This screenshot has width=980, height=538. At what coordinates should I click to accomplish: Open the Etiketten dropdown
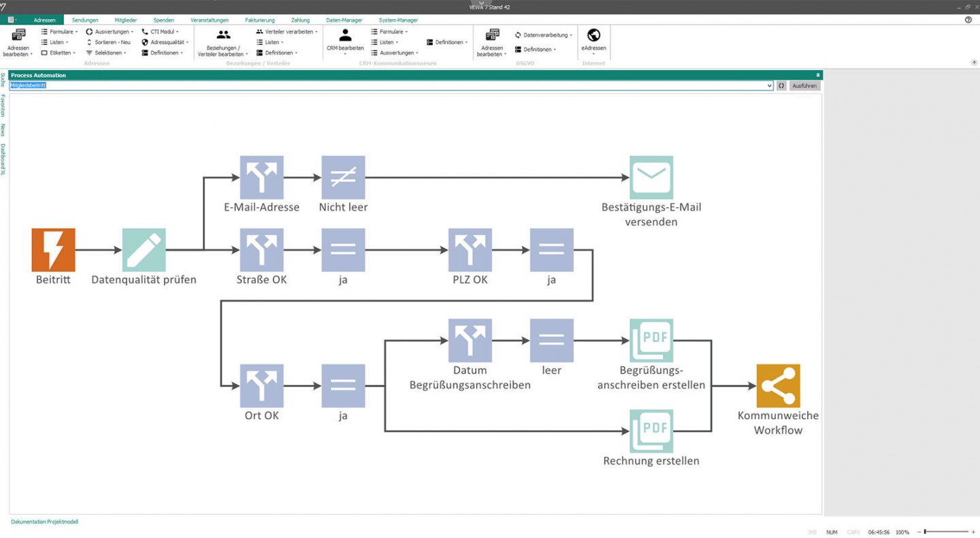tap(59, 52)
